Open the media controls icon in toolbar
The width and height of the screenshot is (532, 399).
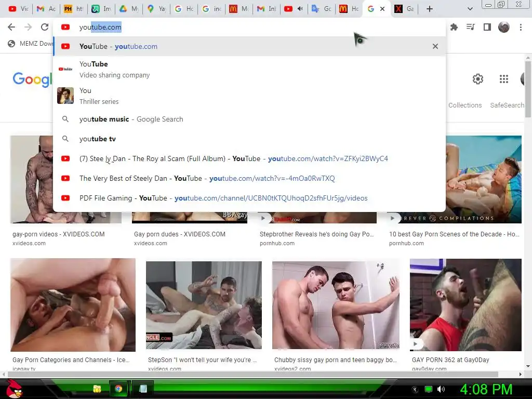coord(471,27)
